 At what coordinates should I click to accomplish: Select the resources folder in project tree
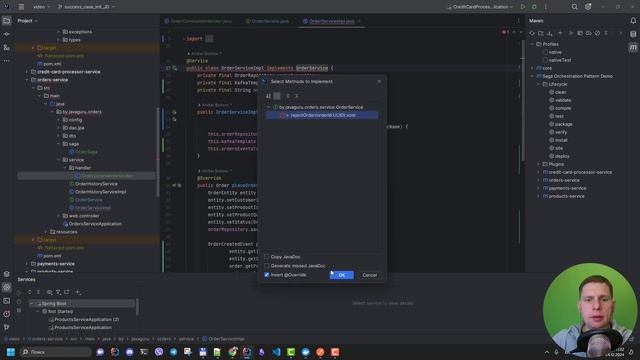(63, 232)
